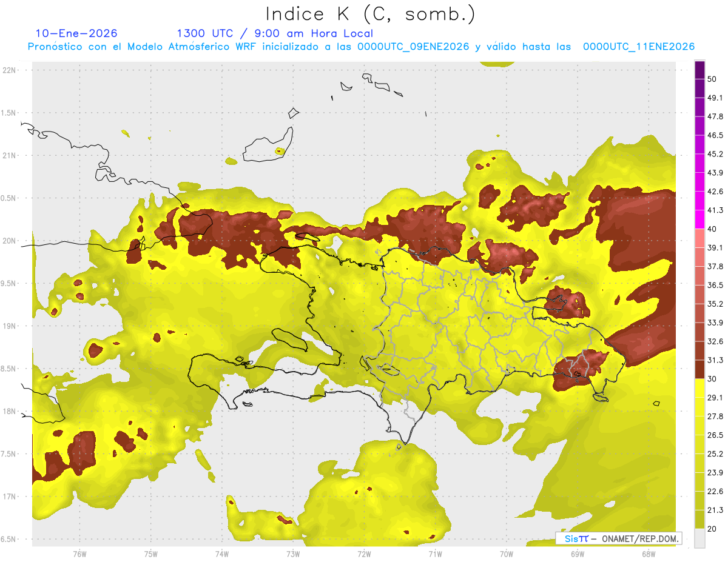Click the map title "Indice K (C, somb.)"
Viewport: 728px width, 562px height.
[x=370, y=14]
